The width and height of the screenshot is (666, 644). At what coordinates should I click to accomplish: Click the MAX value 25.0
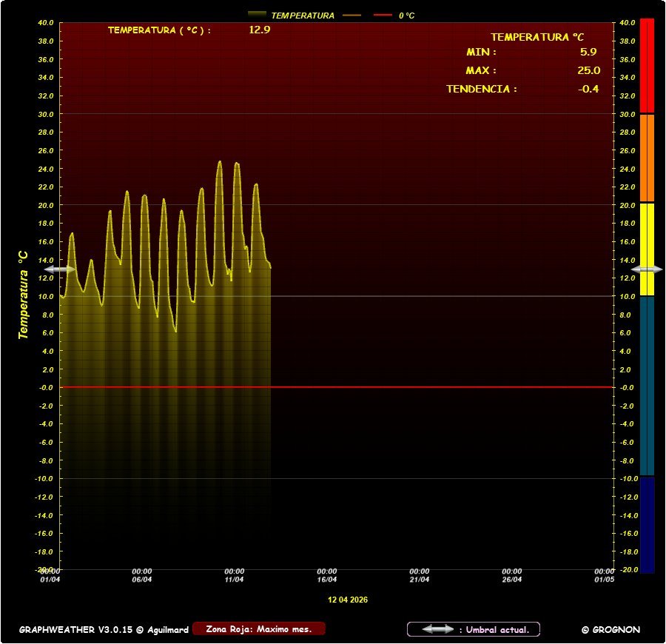[588, 71]
